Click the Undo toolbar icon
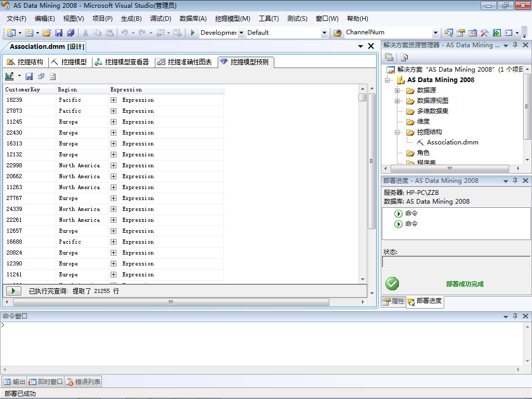 (x=125, y=33)
